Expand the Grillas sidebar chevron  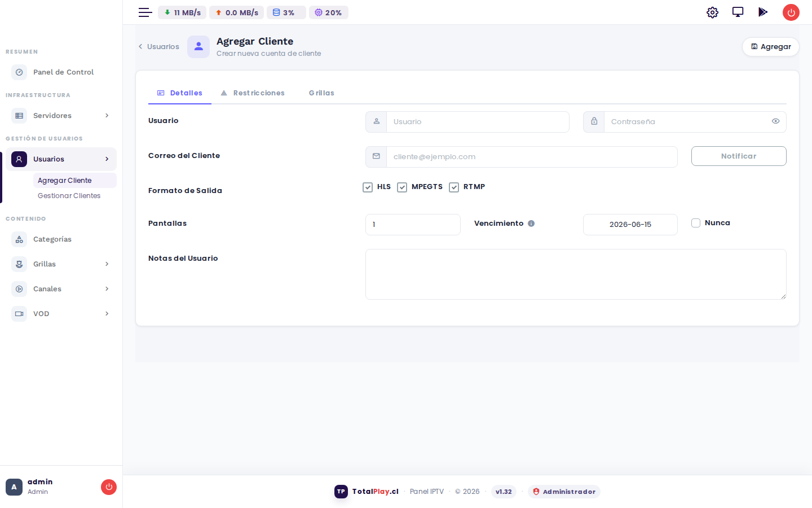tap(107, 264)
